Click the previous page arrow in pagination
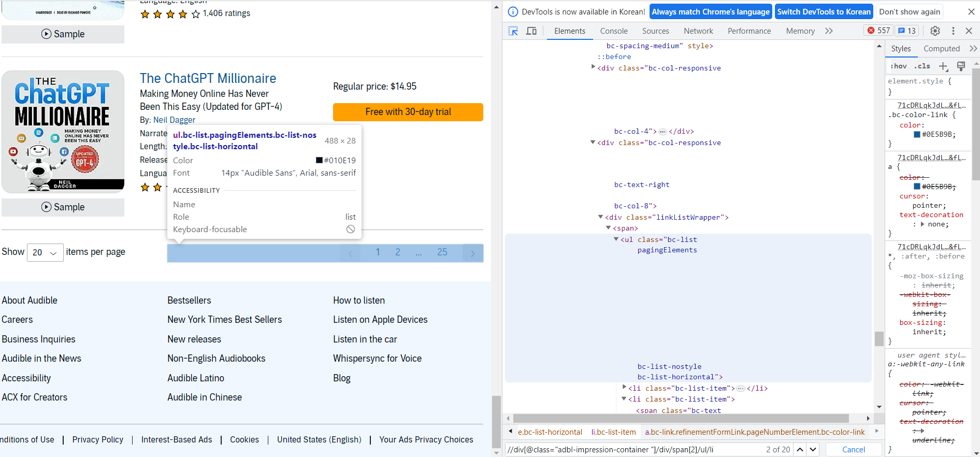This screenshot has width=980, height=457. (351, 253)
